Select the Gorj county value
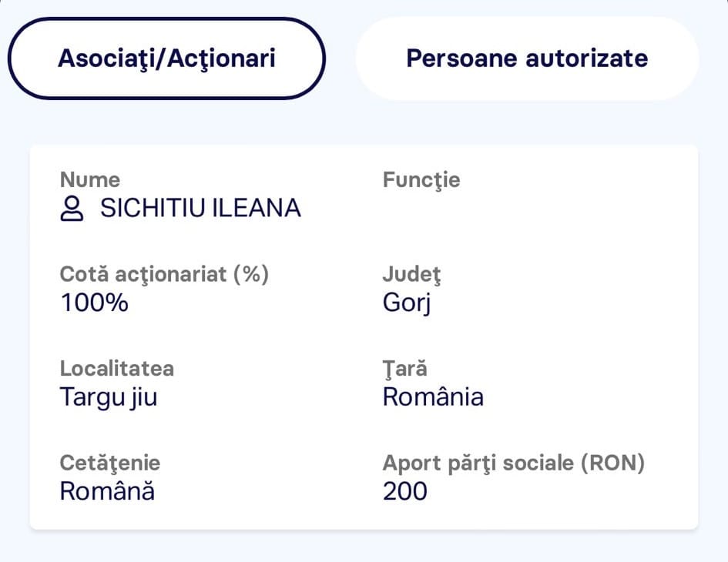Image resolution: width=728 pixels, height=562 pixels. coord(407,303)
